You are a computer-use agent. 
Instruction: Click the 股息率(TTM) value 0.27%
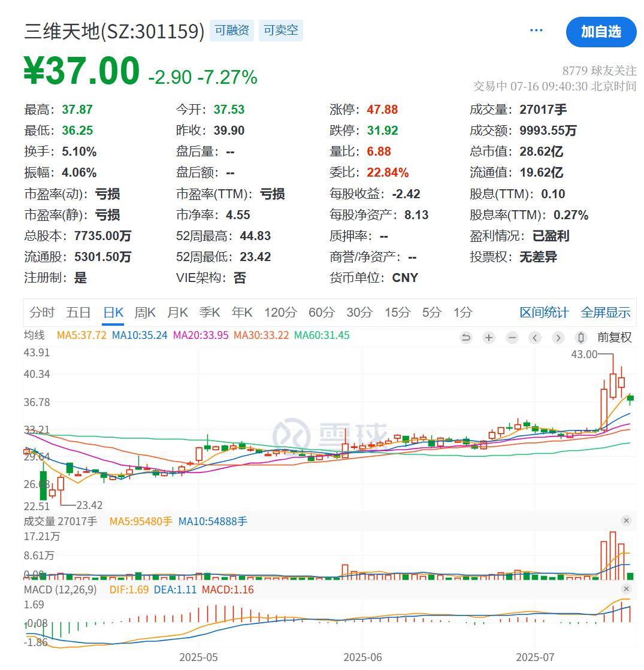pyautogui.click(x=571, y=215)
